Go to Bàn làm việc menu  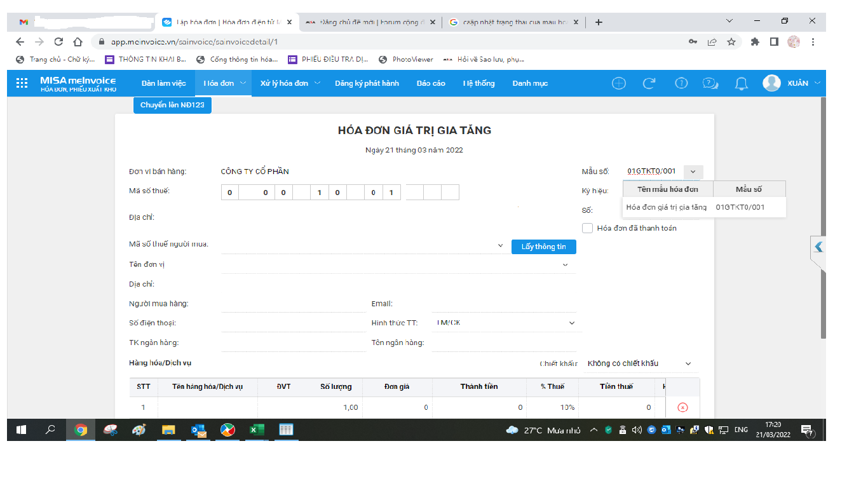coord(164,83)
